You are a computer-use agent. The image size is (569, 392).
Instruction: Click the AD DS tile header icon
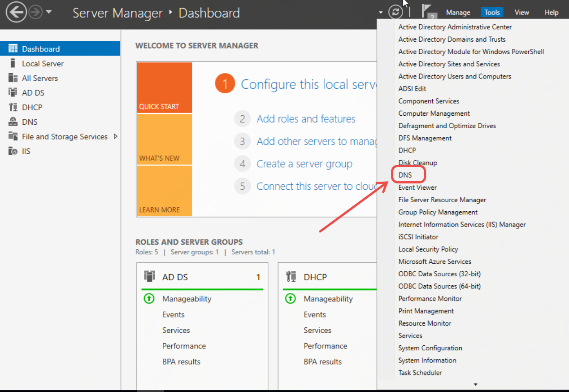(x=150, y=276)
